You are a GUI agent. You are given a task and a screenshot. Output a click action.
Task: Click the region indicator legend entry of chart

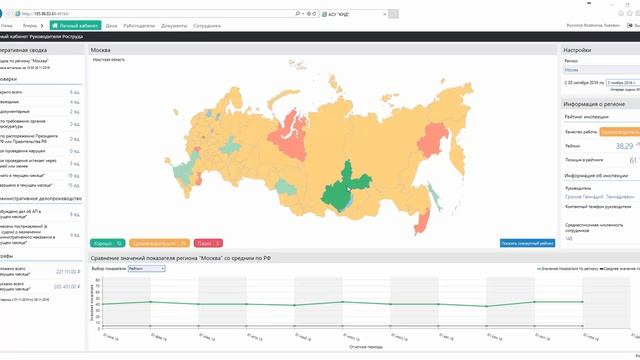point(568,269)
